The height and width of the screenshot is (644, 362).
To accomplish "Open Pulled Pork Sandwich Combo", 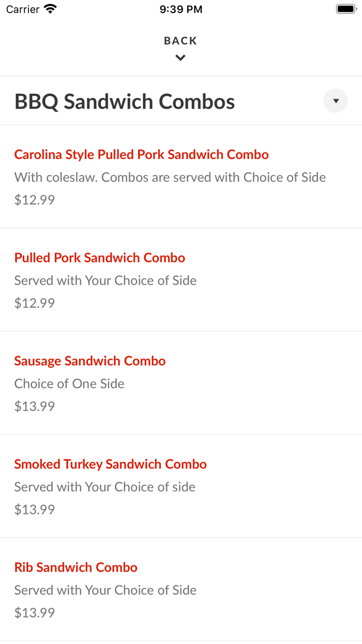I will pos(99,257).
